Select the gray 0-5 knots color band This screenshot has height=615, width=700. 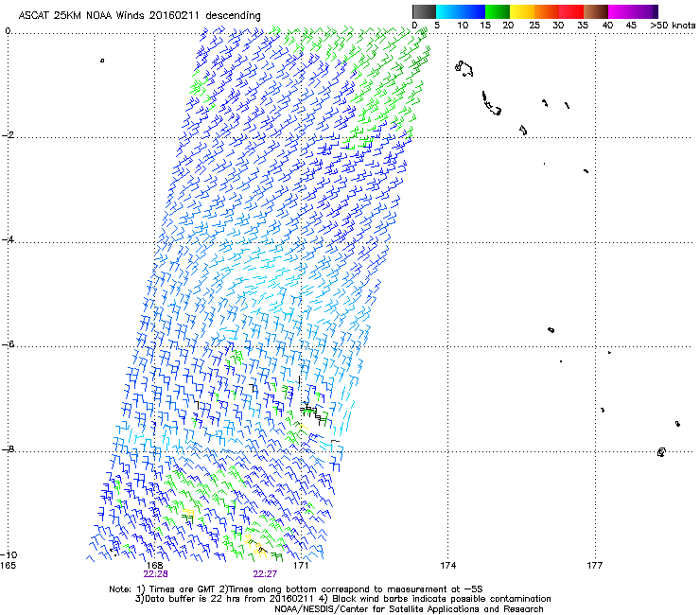[425, 11]
